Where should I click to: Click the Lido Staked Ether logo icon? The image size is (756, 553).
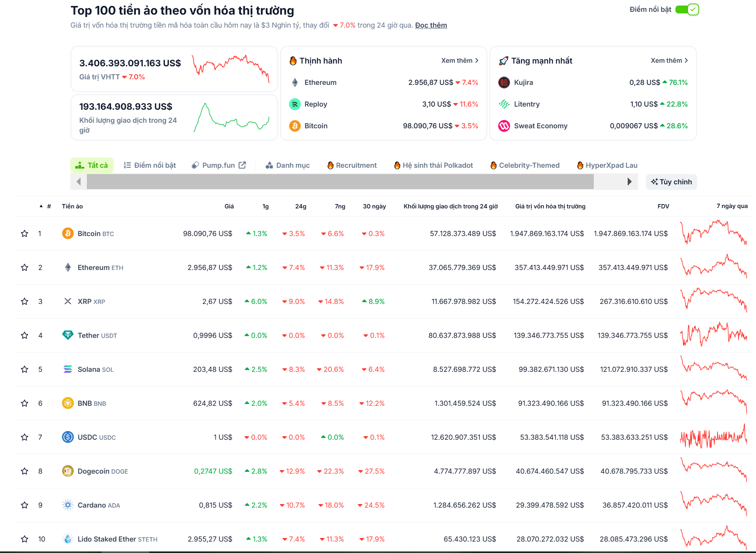point(68,539)
